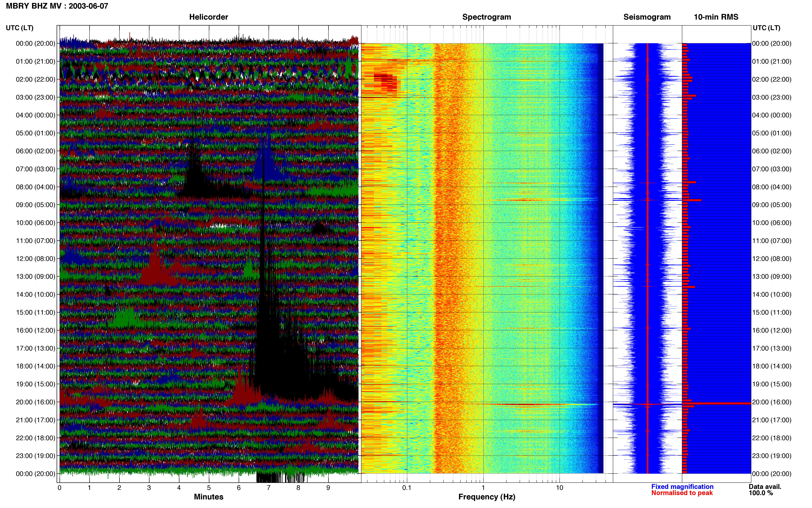Select the '100.0 %' data availability value
This screenshot has height=508, width=812.
pyautogui.click(x=761, y=493)
